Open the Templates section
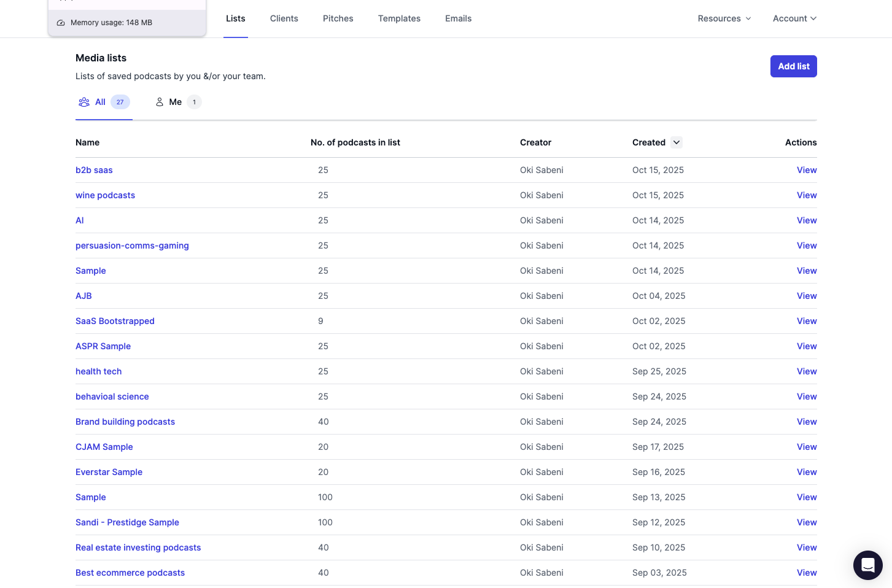This screenshot has height=588, width=892. (399, 18)
